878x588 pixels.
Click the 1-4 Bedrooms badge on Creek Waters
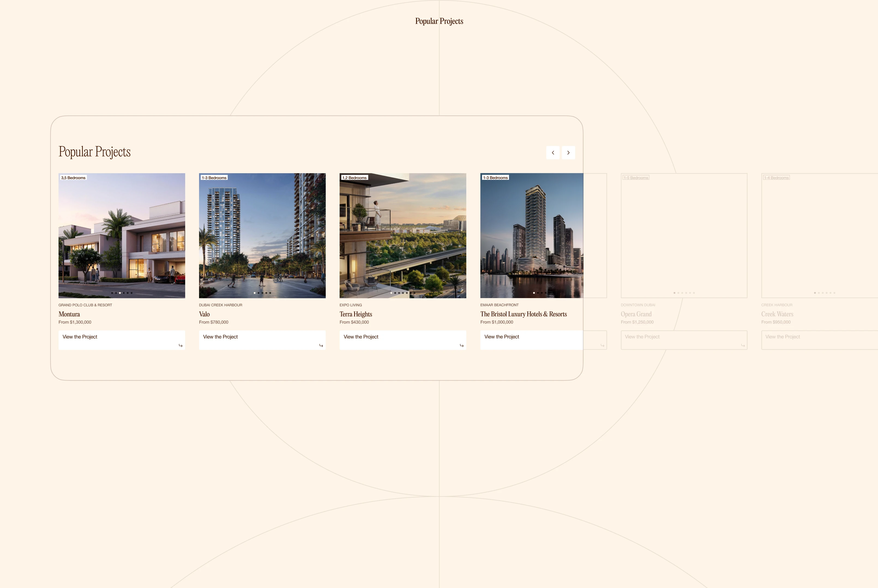click(776, 178)
